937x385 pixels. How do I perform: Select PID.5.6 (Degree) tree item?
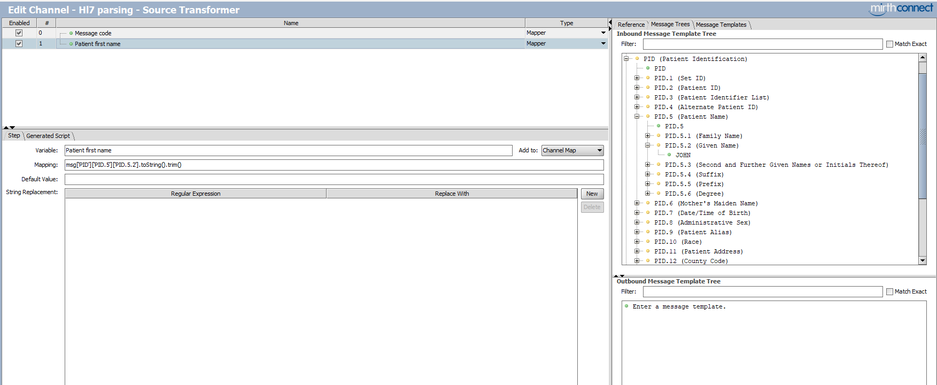point(694,193)
